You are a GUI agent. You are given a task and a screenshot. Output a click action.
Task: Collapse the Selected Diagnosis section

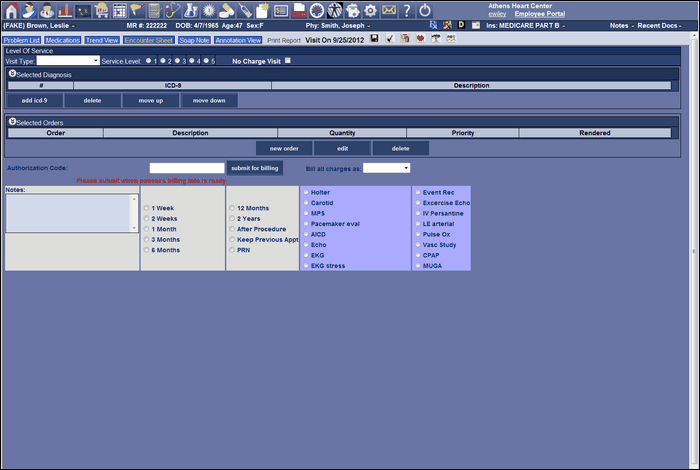click(x=11, y=74)
